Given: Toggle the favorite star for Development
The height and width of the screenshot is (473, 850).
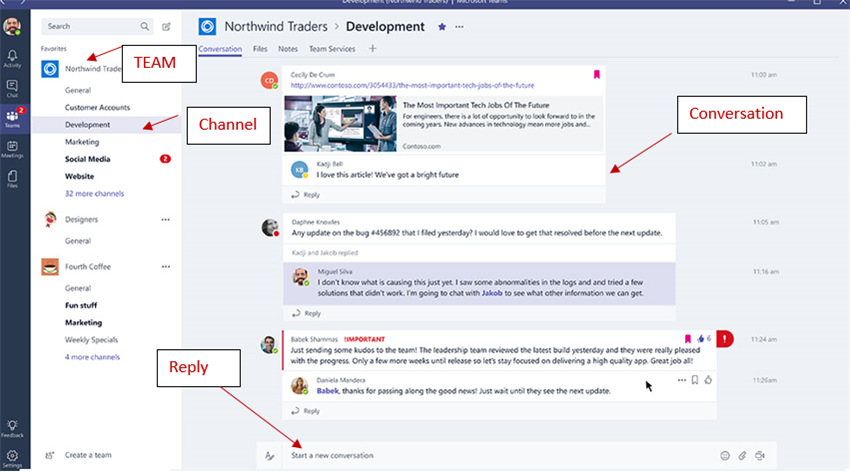Looking at the screenshot, I should click(442, 27).
